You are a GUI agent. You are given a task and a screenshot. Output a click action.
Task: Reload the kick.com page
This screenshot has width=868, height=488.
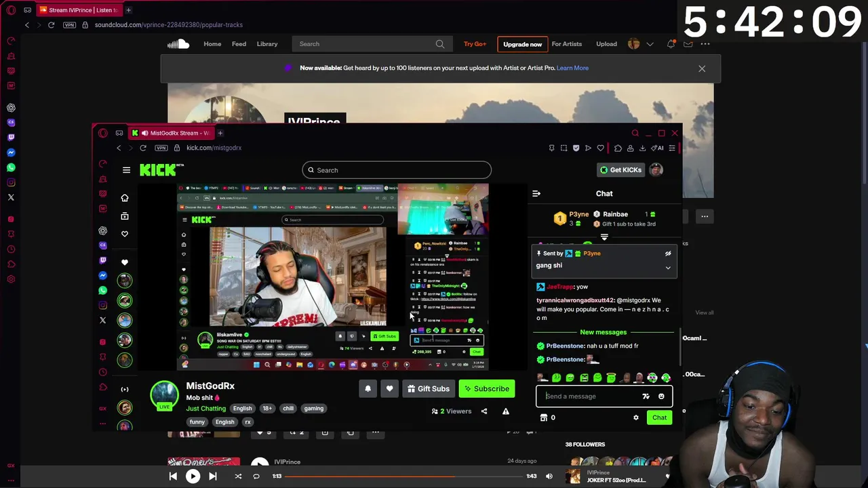pyautogui.click(x=143, y=148)
